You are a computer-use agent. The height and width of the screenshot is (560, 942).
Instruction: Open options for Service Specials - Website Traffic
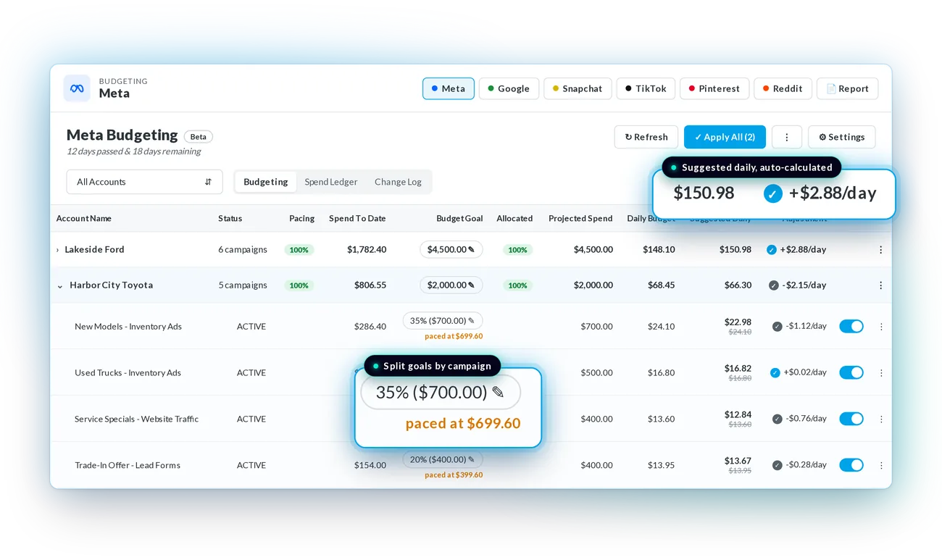pyautogui.click(x=881, y=419)
